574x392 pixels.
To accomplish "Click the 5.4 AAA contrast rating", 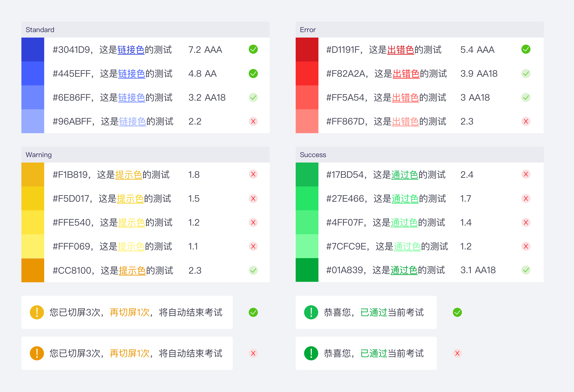I will coord(477,50).
